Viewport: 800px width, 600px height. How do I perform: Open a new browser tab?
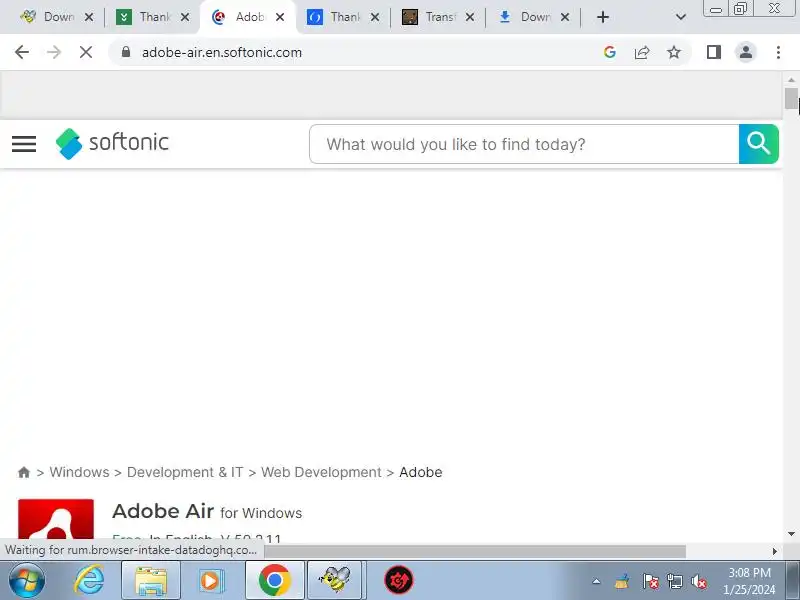pyautogui.click(x=603, y=17)
